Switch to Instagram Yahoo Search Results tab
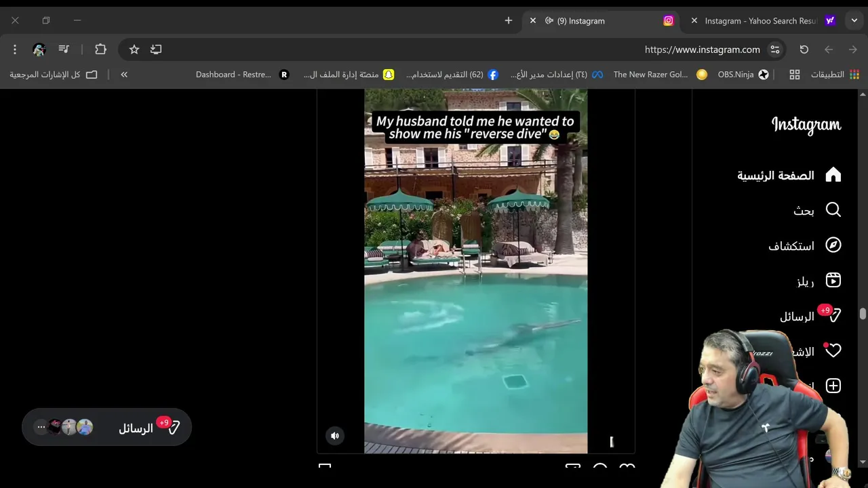868x488 pixels. [762, 21]
